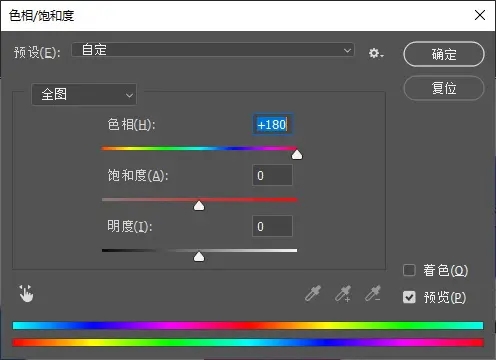The width and height of the screenshot is (496, 360).
Task: Close the 色相/饱和度 dialog
Action: pyautogui.click(x=480, y=15)
